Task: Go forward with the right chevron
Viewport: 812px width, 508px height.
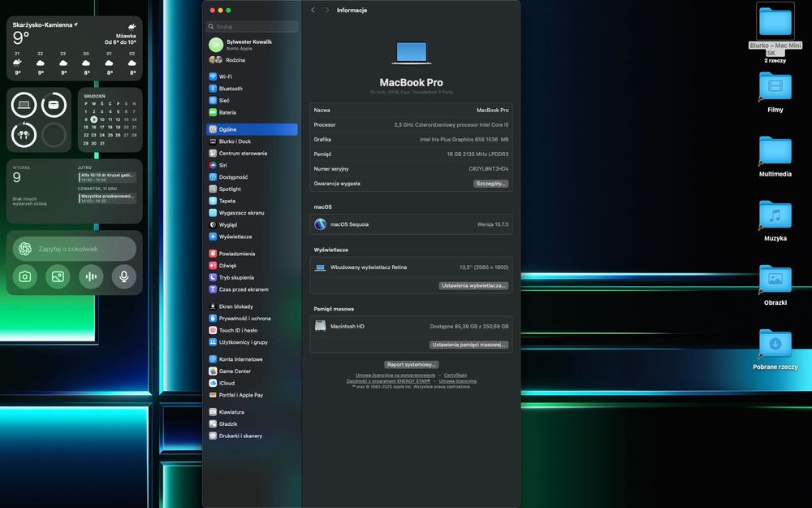Action: click(x=326, y=10)
